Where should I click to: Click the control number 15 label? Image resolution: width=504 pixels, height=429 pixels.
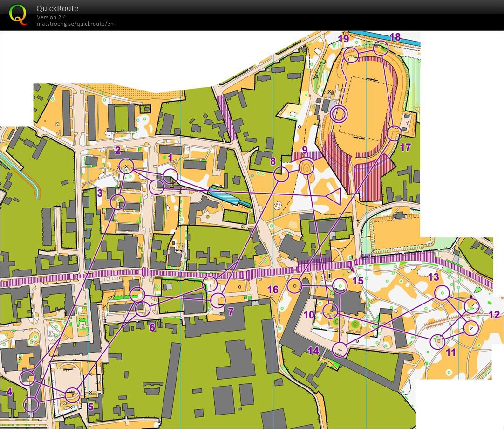tap(358, 281)
